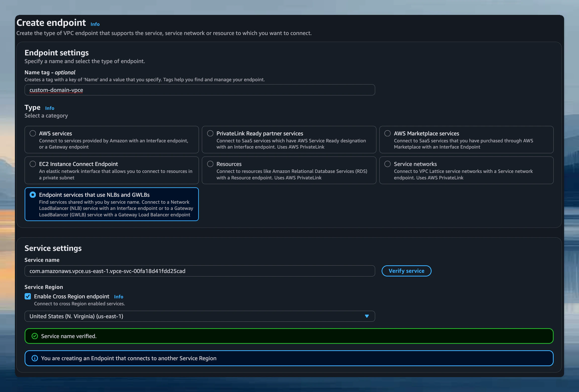Viewport: 579px width, 392px height.
Task: Select the AWS services category
Action: (x=33, y=133)
